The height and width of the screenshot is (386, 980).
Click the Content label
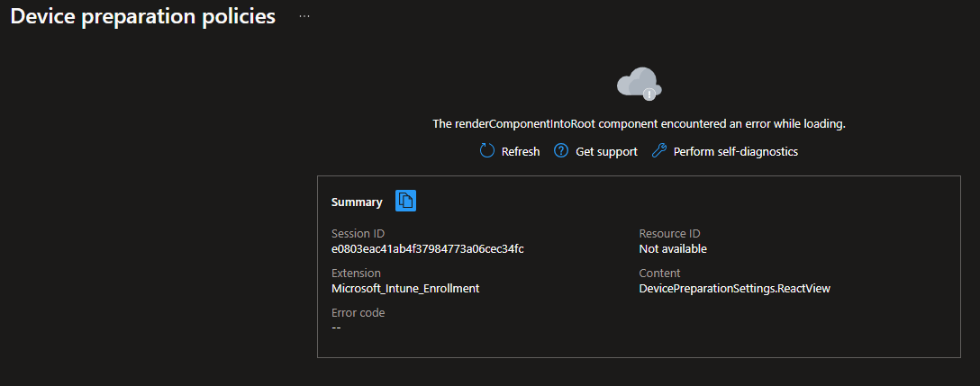pos(660,274)
